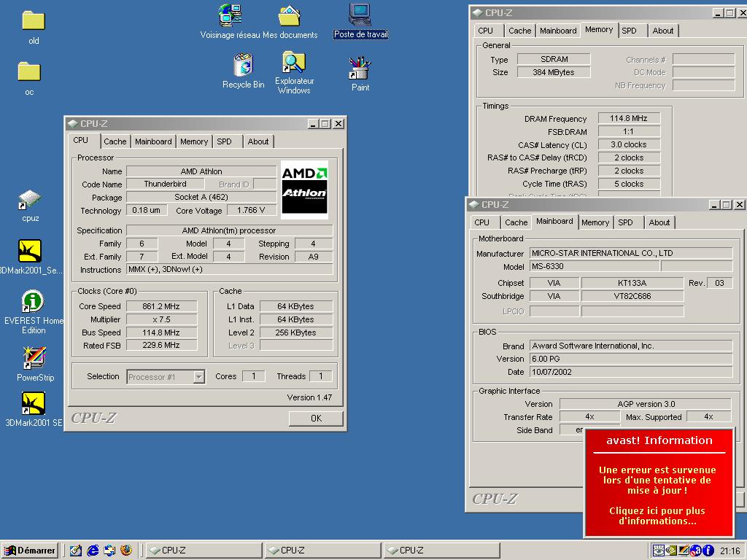Open the Processor #1 selection dropdown

(x=199, y=377)
